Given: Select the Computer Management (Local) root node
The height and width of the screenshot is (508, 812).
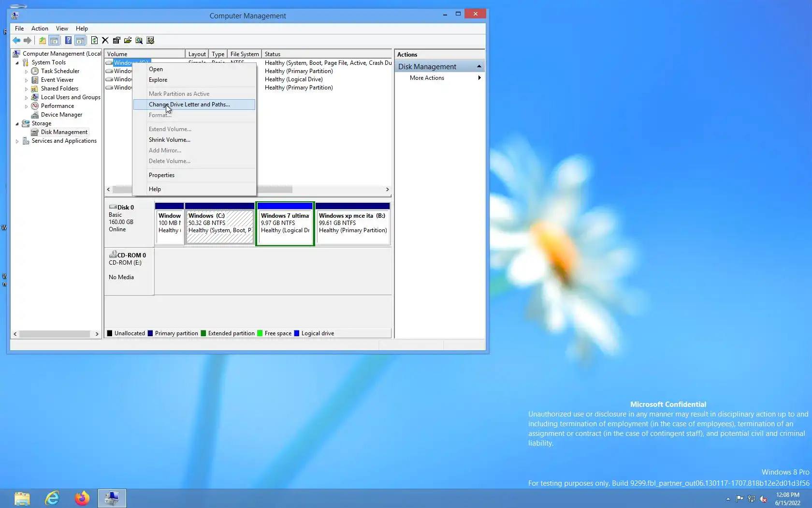Looking at the screenshot, I should 62,54.
